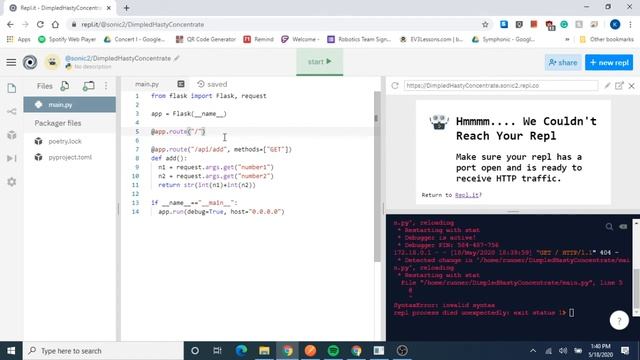Reload the Chrome page
The height and width of the screenshot is (360, 640).
pos(40,24)
